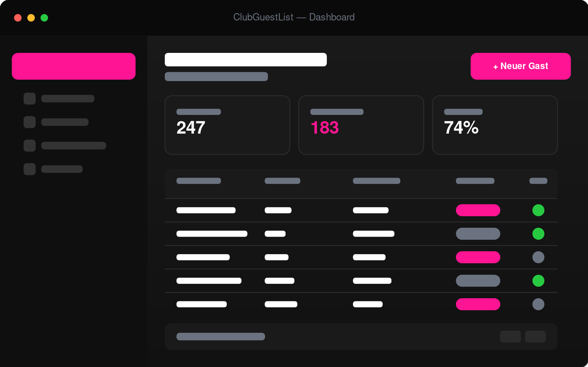Click the white page title bar placeholder
This screenshot has width=588, height=367.
coord(246,60)
